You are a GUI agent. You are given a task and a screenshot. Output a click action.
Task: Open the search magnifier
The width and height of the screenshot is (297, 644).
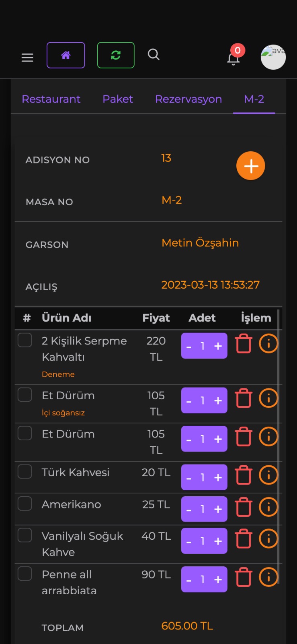154,54
